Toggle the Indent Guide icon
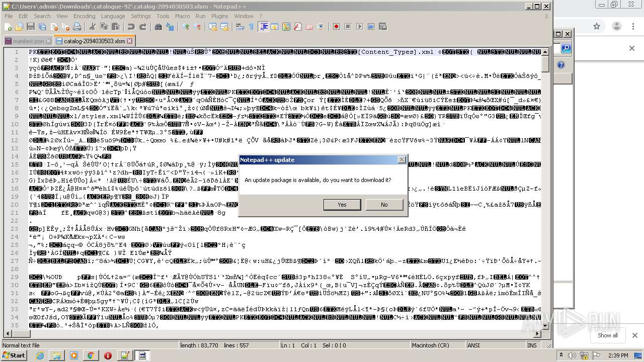 point(263,27)
